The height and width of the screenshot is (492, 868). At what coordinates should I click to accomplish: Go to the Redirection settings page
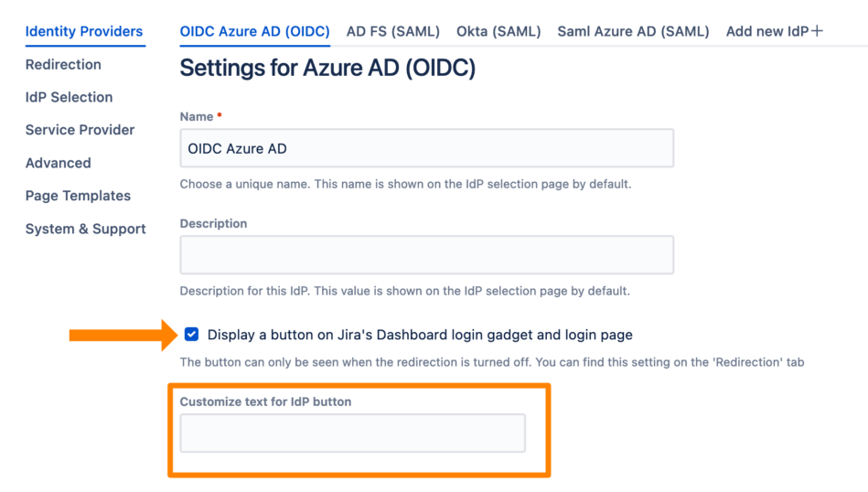point(63,65)
